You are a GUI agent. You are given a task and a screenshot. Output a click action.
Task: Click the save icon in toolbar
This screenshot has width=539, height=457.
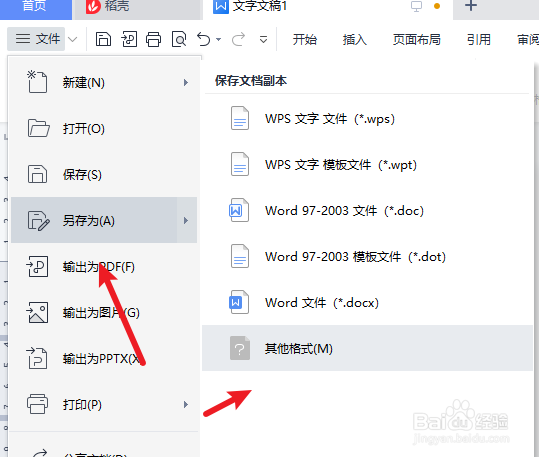tap(103, 39)
